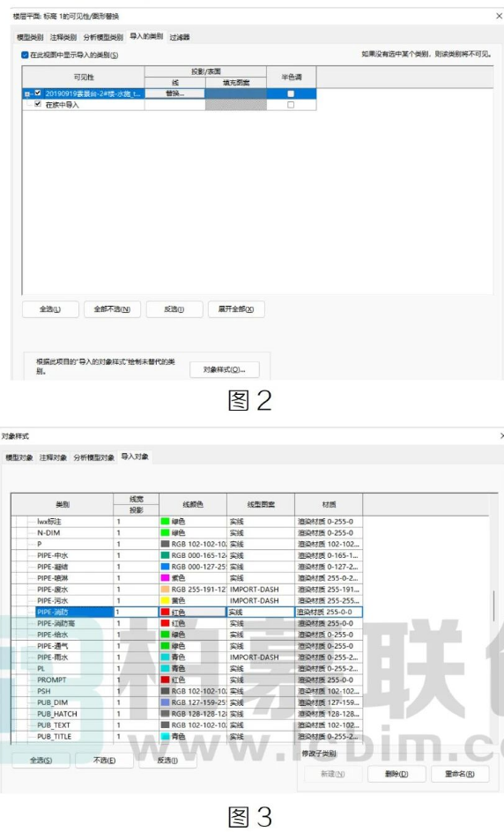Close the visibility/graphics override dialog
This screenshot has width=504, height=832.
pyautogui.click(x=499, y=16)
